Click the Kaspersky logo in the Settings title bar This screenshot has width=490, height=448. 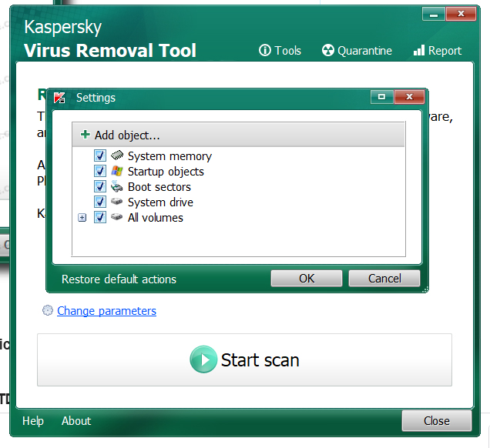coord(59,98)
